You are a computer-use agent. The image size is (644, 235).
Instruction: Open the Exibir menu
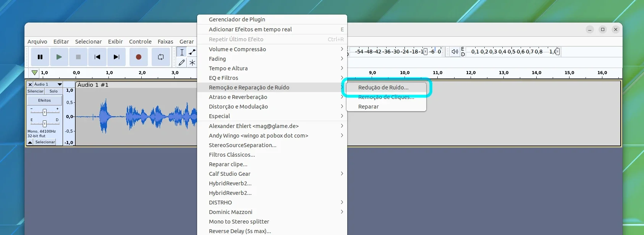coord(115,42)
